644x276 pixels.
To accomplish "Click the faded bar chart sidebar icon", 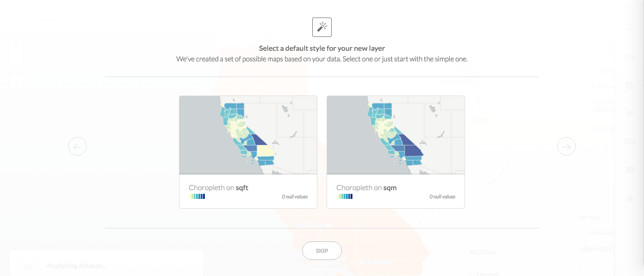I will (630, 198).
